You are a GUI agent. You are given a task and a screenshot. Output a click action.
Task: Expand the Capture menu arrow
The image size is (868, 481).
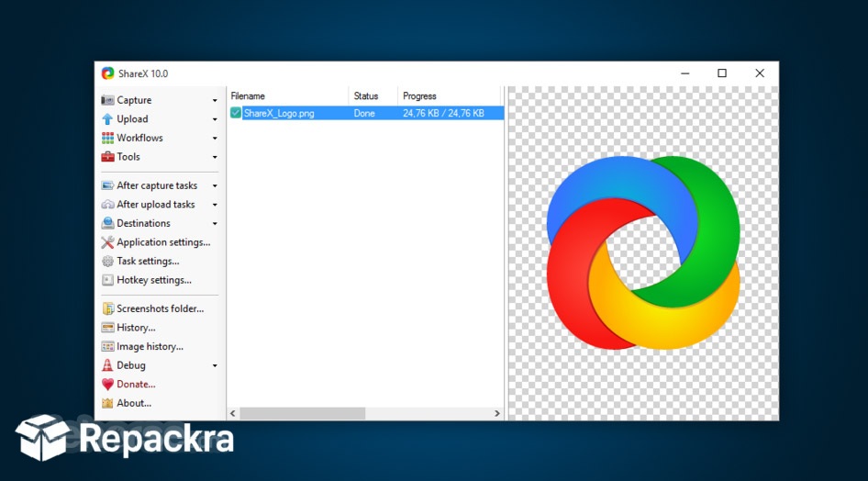point(215,101)
